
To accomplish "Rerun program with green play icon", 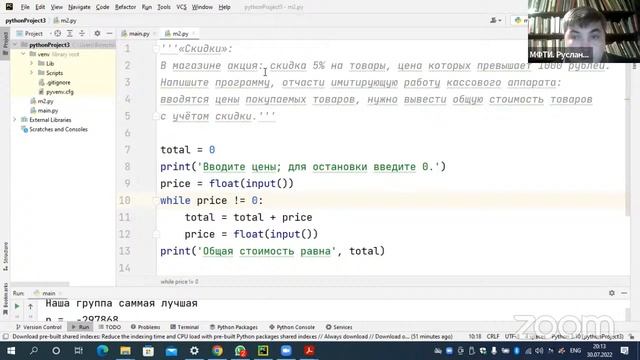I will point(17,306).
